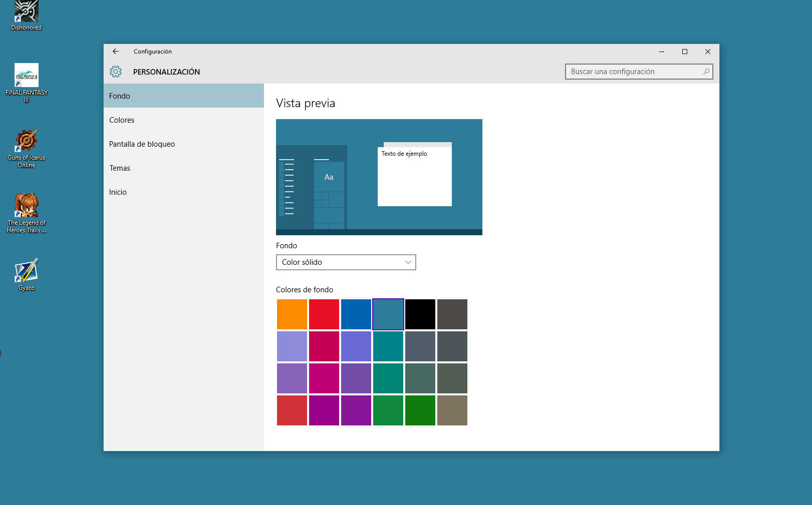Click the Vista previa desktop thumbnail

pos(379,177)
